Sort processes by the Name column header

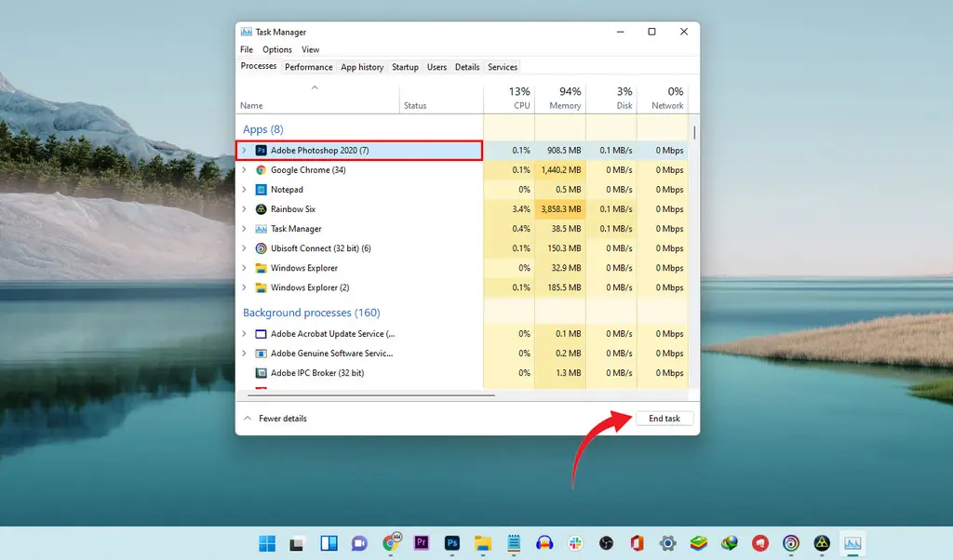318,99
